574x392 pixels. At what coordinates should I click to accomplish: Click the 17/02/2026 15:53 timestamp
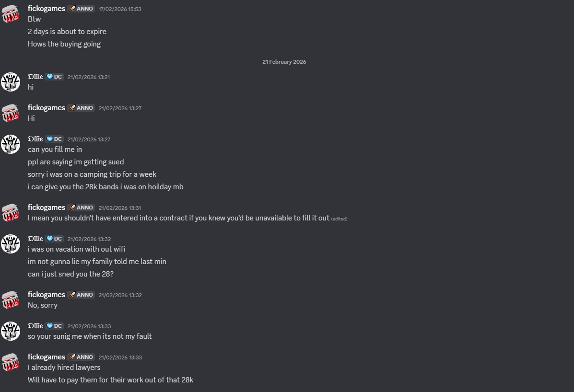(x=120, y=9)
